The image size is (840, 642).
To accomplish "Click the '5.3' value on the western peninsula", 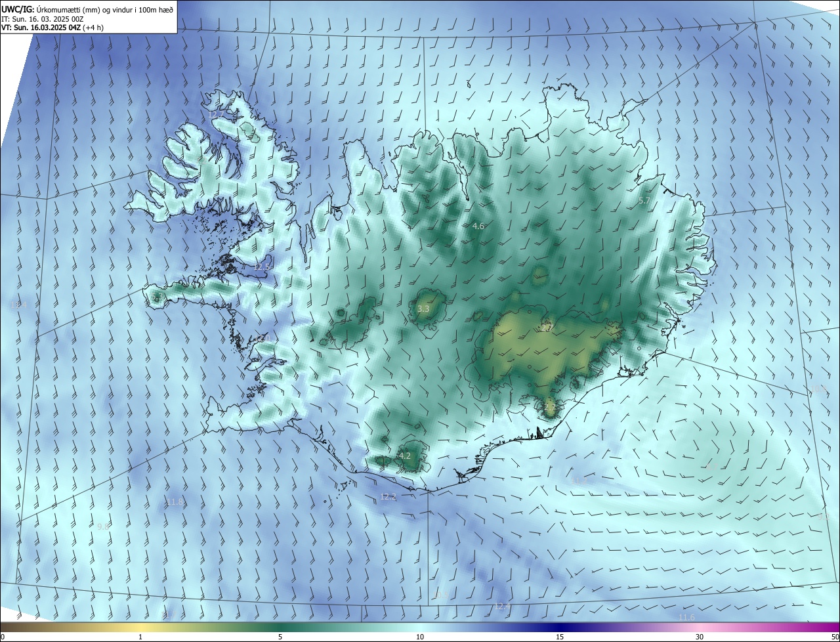I will (156, 297).
